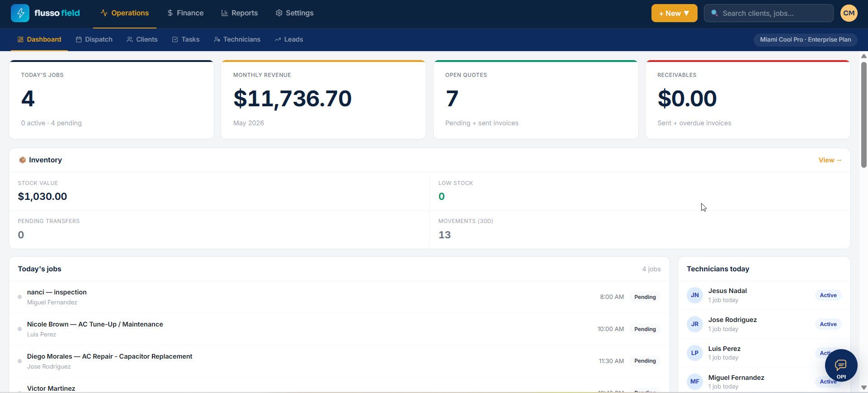Screen dimensions: 868x393
Task: Click the Movements (30D) value 13
Action: 444,235
